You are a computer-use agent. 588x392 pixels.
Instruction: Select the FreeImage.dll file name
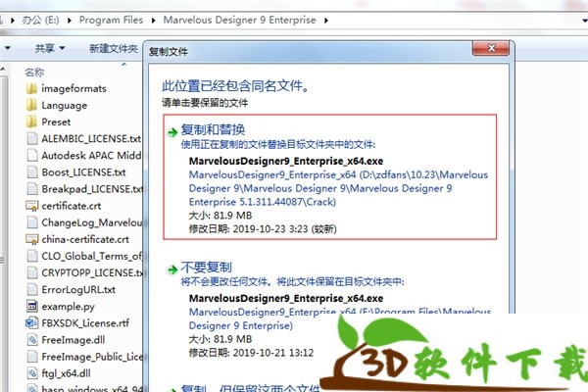point(73,340)
